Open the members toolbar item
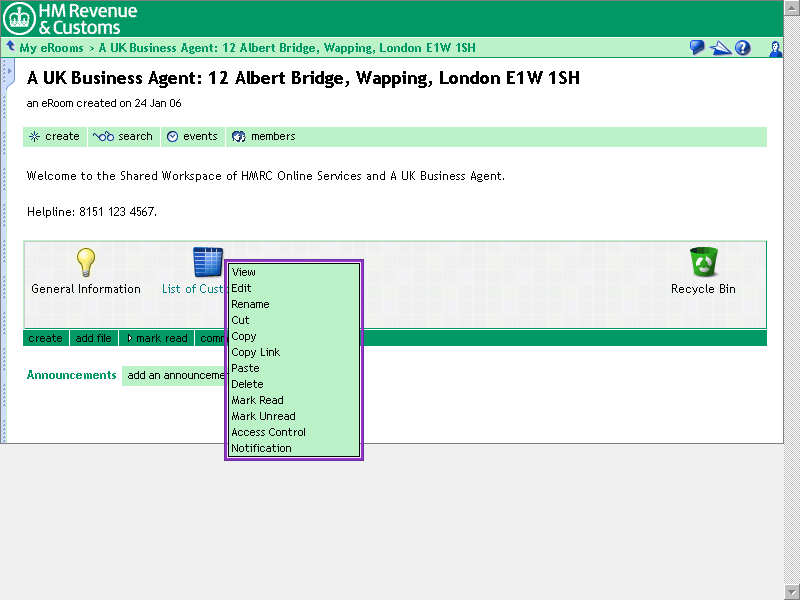The height and width of the screenshot is (600, 800). point(264,137)
